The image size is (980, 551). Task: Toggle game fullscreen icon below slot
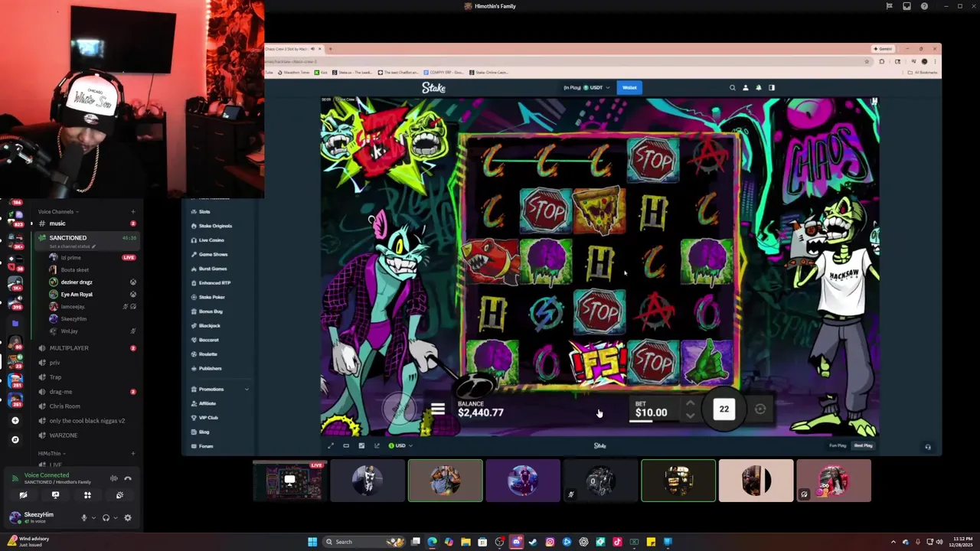click(331, 445)
